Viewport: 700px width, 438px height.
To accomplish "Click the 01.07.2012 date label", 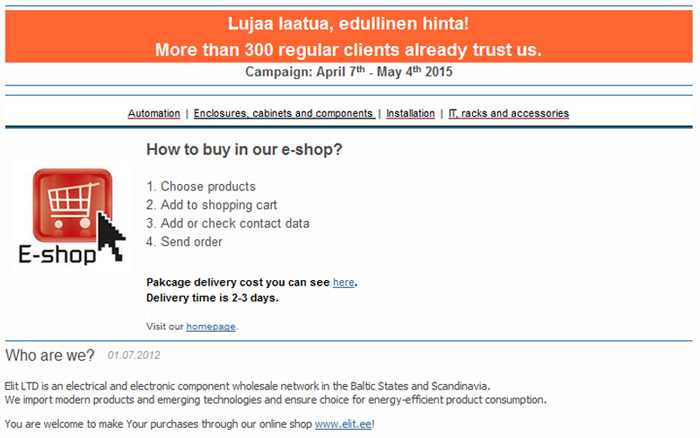I will pyautogui.click(x=133, y=355).
